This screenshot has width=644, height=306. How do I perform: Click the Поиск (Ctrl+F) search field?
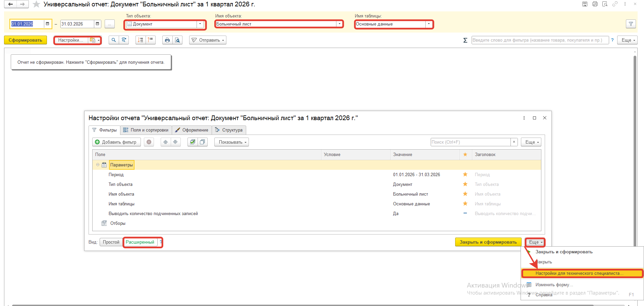[x=470, y=142]
